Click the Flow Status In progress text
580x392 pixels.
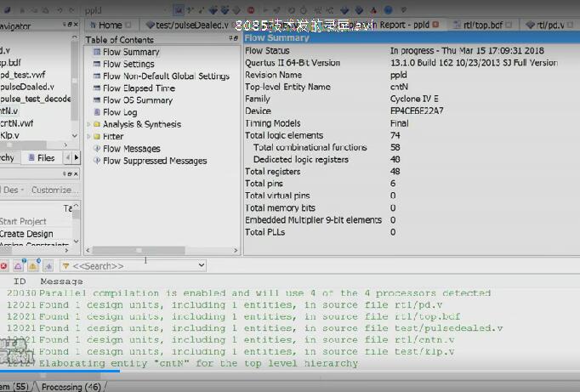[467, 51]
